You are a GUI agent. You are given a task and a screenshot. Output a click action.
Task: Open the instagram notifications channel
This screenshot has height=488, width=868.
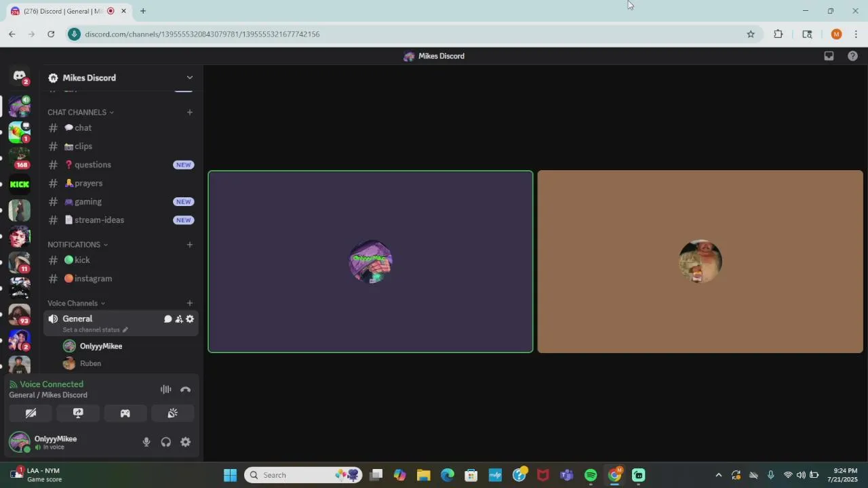[x=121, y=279]
